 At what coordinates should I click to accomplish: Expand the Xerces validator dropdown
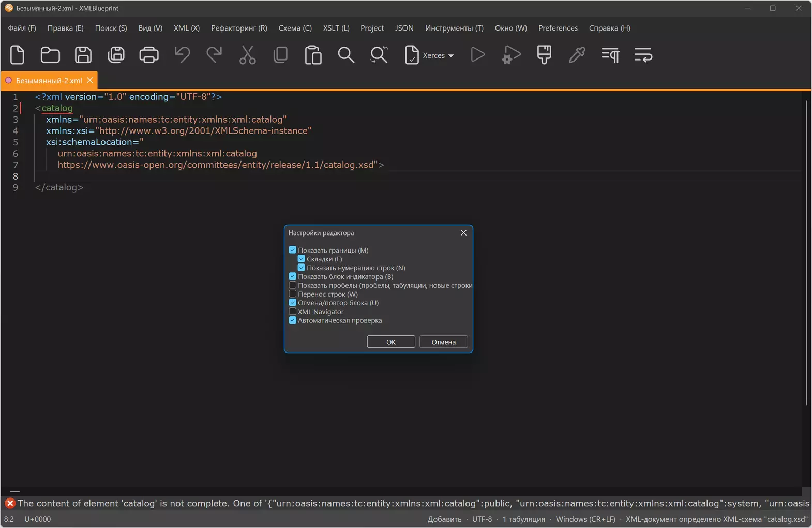(451, 56)
